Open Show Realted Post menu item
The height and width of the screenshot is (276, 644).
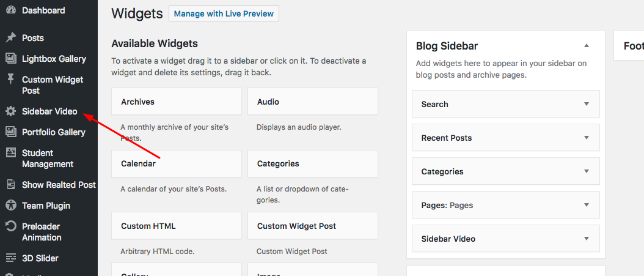click(x=59, y=185)
